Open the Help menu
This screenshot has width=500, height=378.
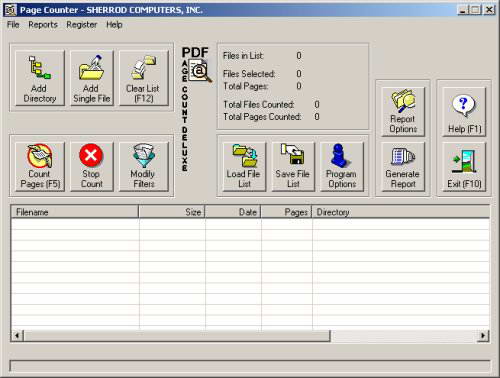click(x=114, y=25)
